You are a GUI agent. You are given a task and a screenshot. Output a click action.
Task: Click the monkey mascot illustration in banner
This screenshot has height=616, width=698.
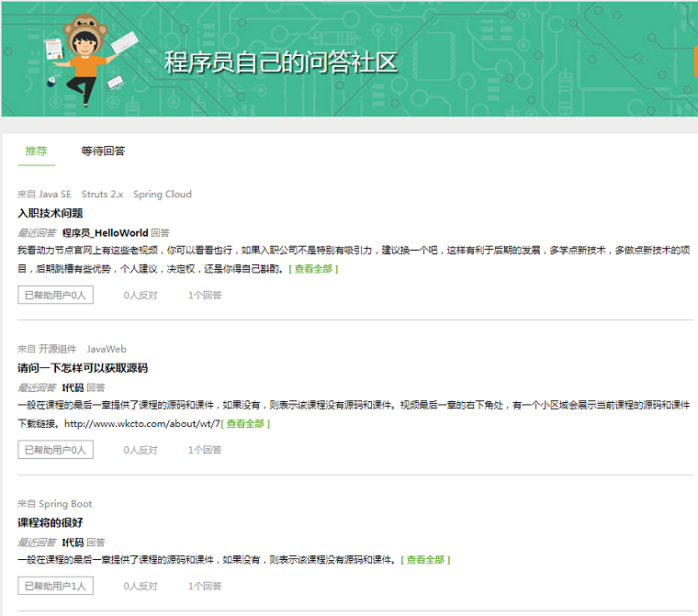(x=83, y=56)
